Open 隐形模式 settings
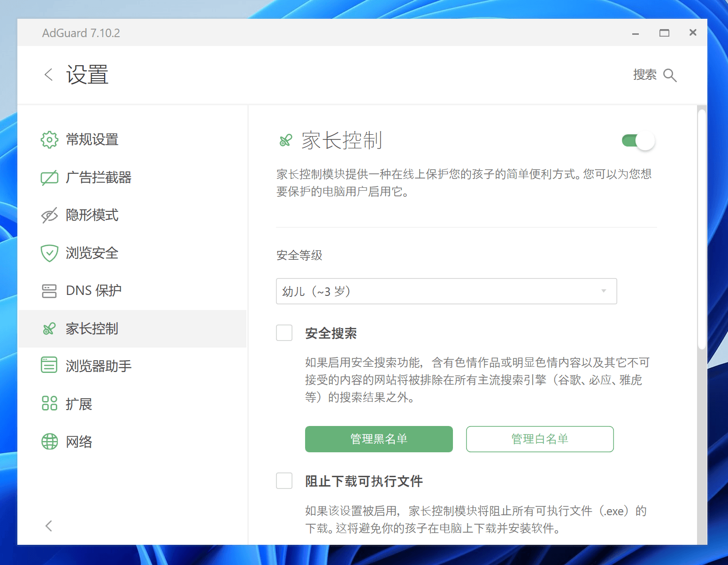Viewport: 728px width, 565px height. click(x=49, y=215)
